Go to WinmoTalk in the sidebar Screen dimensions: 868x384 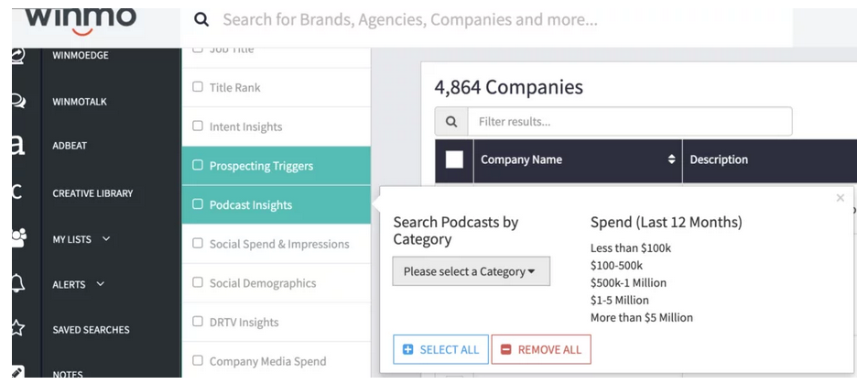point(80,102)
